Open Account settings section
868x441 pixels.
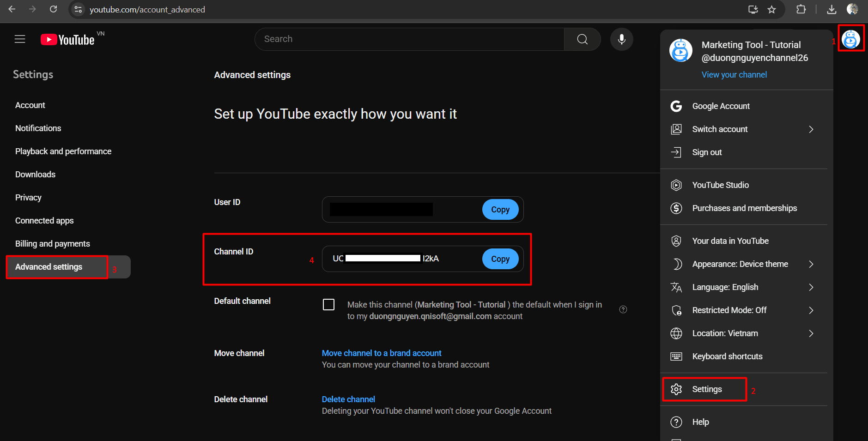pyautogui.click(x=30, y=105)
